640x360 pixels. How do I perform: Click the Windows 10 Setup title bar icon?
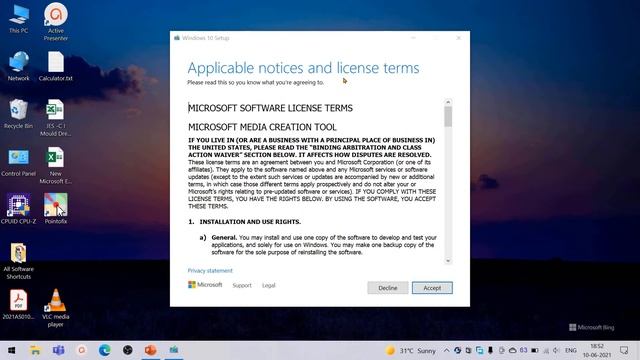click(x=177, y=38)
